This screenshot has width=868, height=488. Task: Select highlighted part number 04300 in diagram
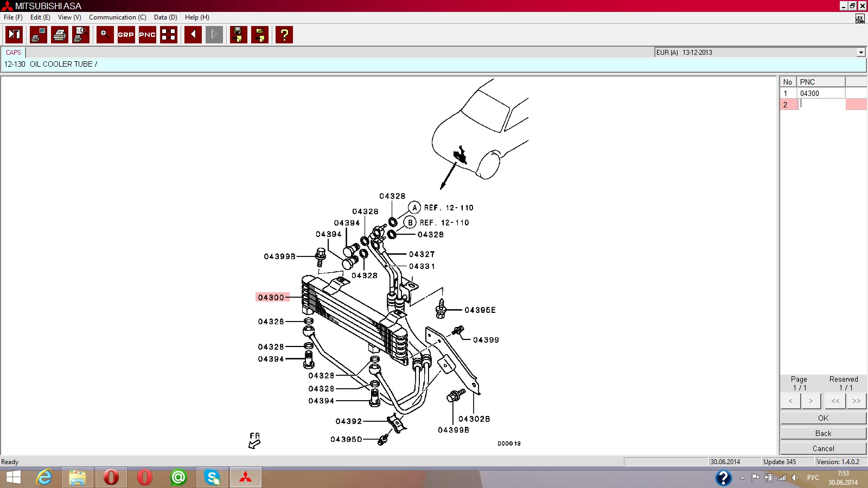(x=271, y=297)
